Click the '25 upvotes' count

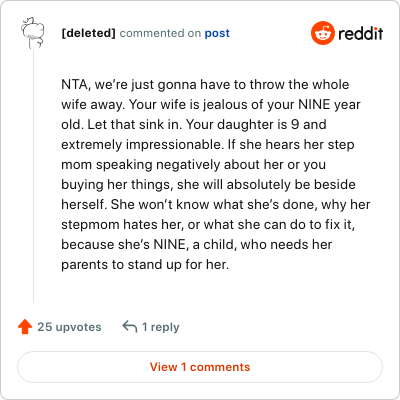tap(69, 327)
